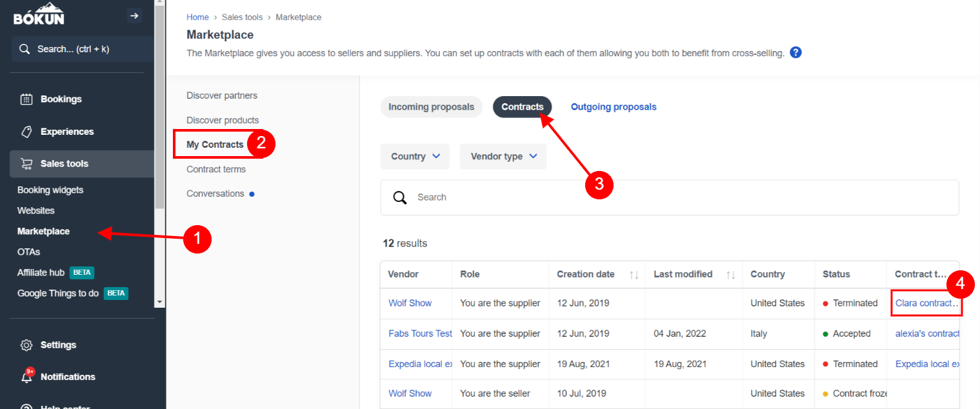Switch to Incoming proposals tab
980x409 pixels.
tap(432, 107)
